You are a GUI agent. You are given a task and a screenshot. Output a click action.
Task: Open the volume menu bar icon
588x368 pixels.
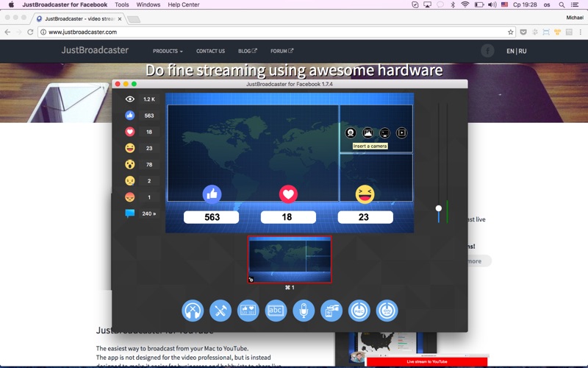pos(492,4)
